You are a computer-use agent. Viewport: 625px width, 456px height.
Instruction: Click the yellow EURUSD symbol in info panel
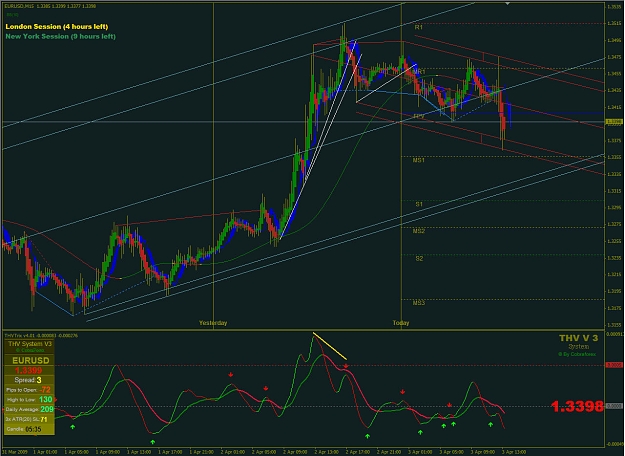[31, 361]
